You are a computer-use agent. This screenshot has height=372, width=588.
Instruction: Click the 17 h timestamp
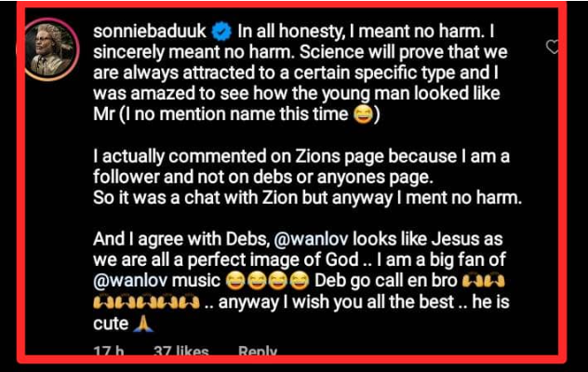tap(108, 351)
